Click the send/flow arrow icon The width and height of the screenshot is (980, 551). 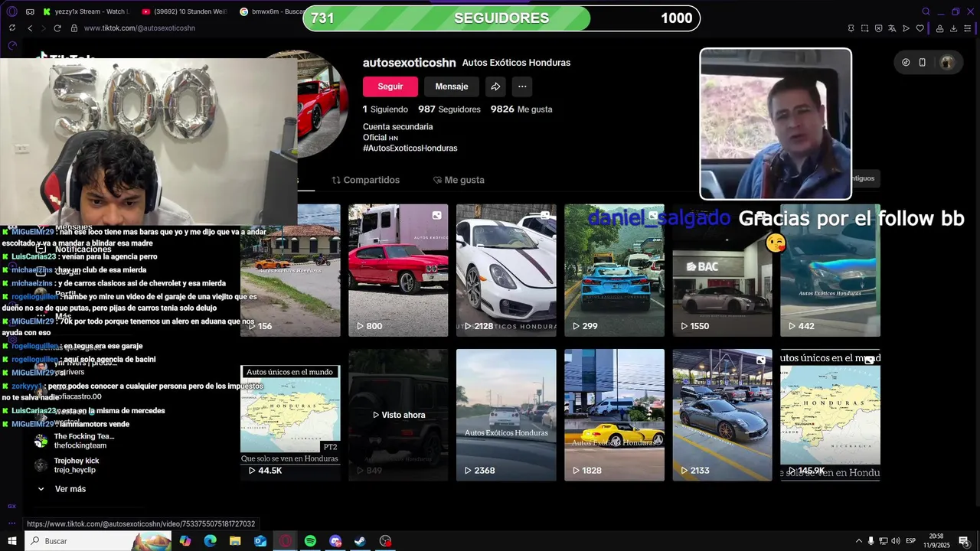[906, 28]
